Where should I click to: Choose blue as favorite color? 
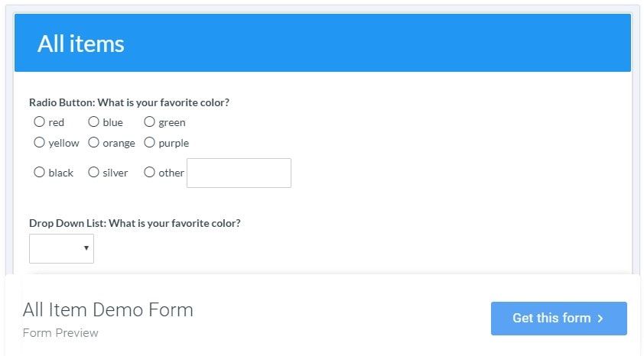tap(93, 121)
